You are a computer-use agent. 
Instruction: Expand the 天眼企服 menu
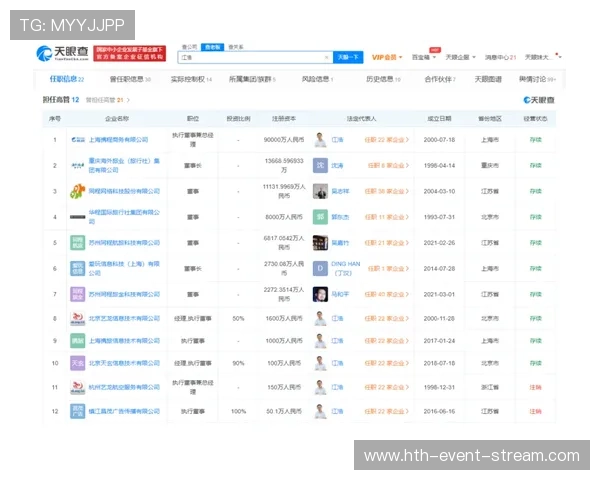(x=460, y=57)
